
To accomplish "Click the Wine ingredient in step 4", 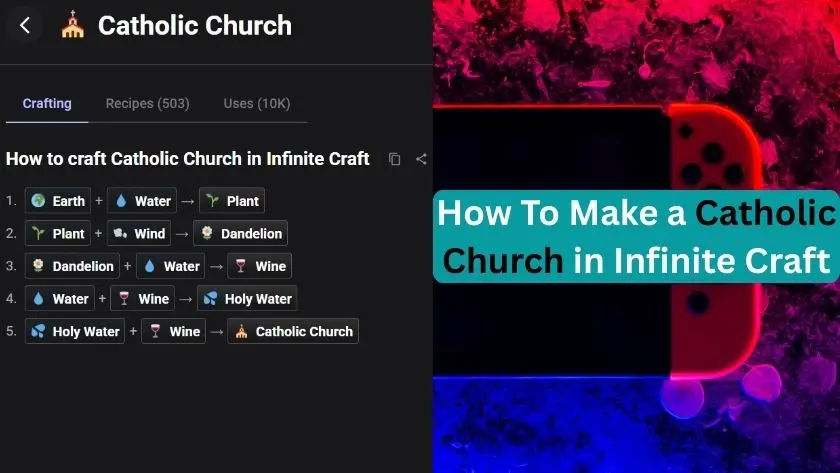I will (x=143, y=299).
